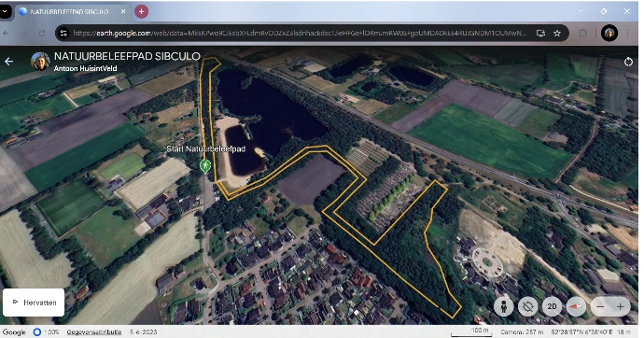Zoom in with the plus button

[x=620, y=306]
